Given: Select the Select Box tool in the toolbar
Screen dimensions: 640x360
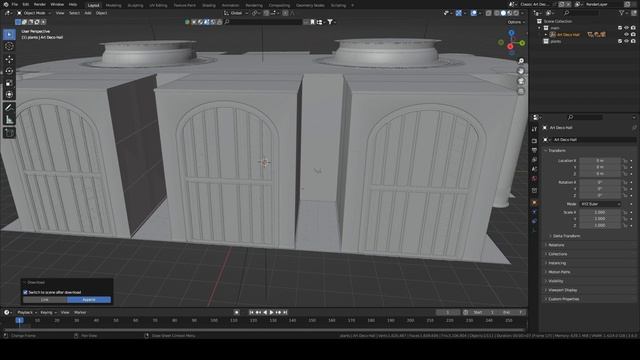Looking at the screenshot, I should pos(9,35).
